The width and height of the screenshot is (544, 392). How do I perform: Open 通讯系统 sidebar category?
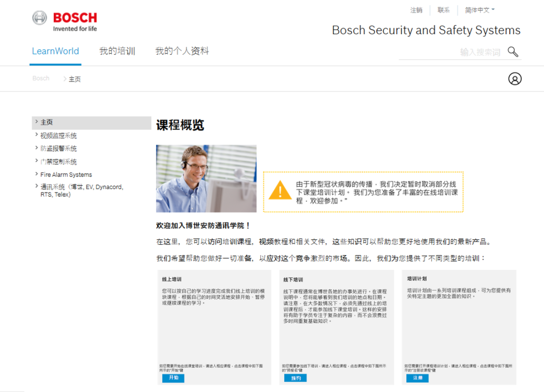pyautogui.click(x=82, y=190)
